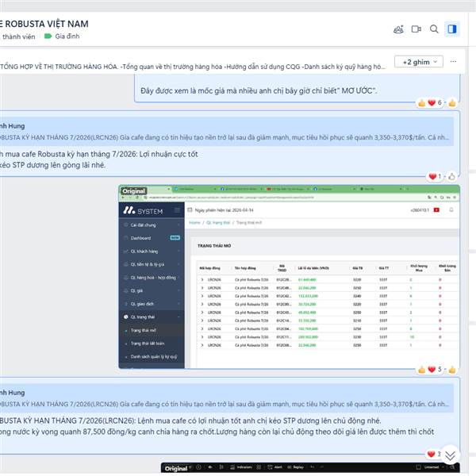Toggle the conversation info side panel
The image size is (476, 476).
click(452, 29)
